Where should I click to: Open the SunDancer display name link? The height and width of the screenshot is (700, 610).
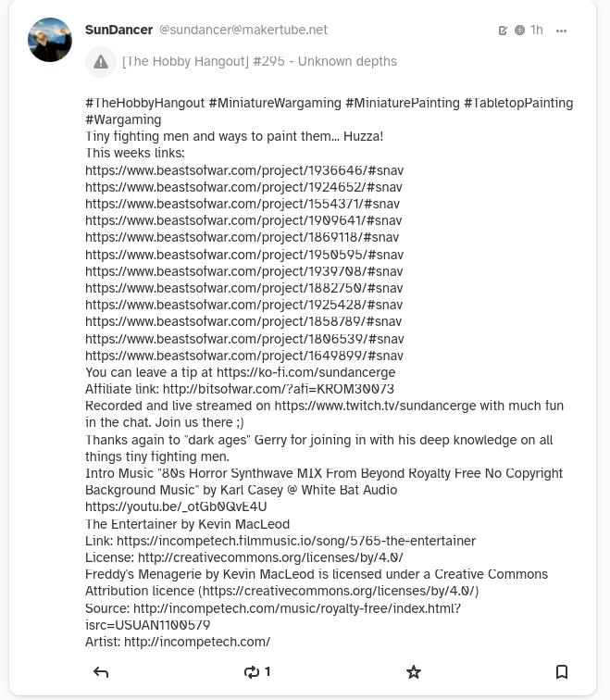tap(118, 30)
